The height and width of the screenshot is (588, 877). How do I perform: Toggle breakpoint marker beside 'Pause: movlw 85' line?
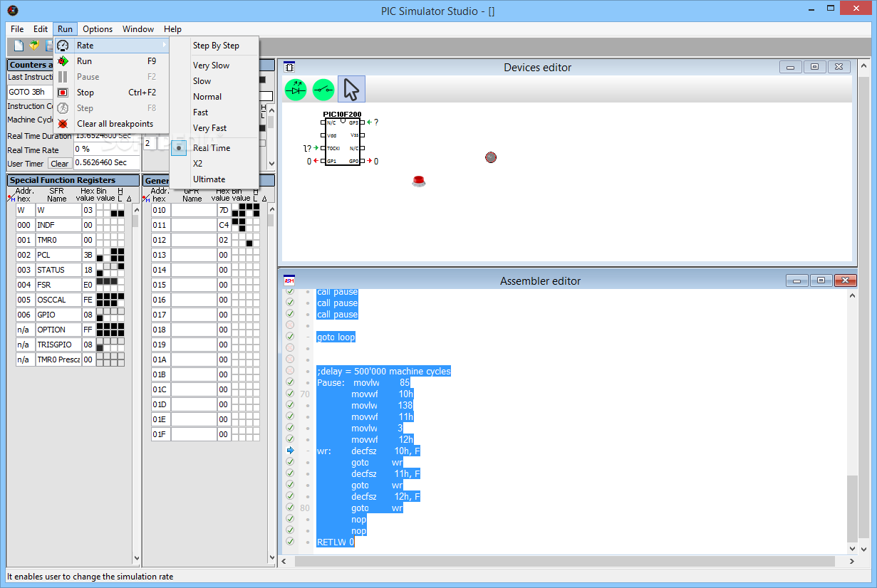[x=290, y=382]
